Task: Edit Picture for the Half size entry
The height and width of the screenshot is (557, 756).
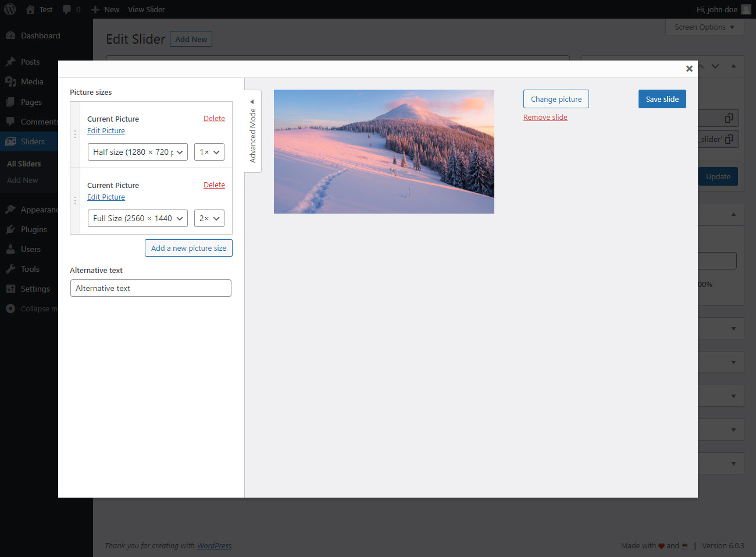Action: tap(106, 130)
